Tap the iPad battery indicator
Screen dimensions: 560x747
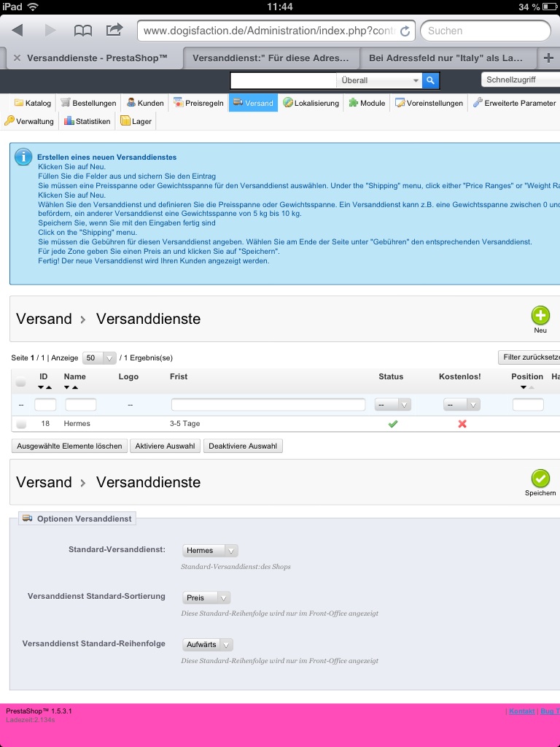[x=549, y=7]
